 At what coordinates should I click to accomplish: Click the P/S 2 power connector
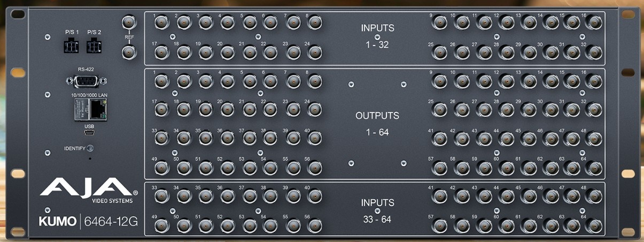[x=95, y=47]
